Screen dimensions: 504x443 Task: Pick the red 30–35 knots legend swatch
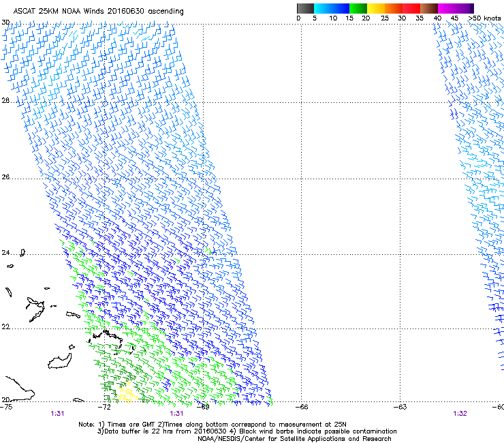coord(411,8)
